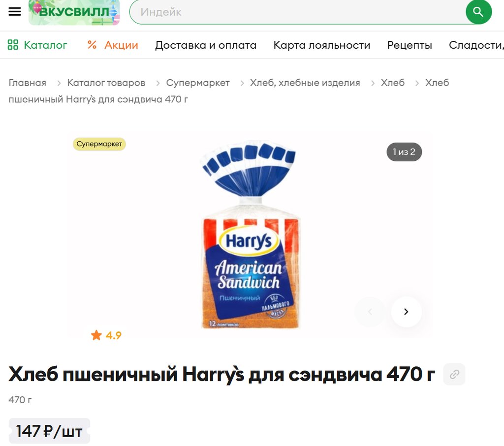
Task: Show previous product image with left arrow
Action: pos(370,311)
